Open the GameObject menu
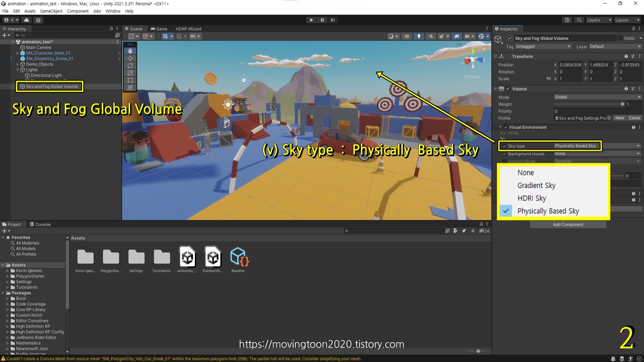Viewport: 644px width, 362px height. tap(51, 11)
